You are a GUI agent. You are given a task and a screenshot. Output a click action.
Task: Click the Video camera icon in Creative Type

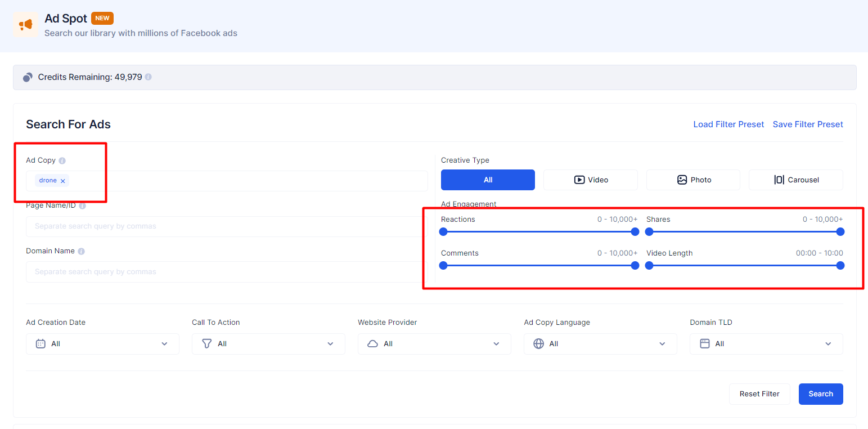pos(579,180)
